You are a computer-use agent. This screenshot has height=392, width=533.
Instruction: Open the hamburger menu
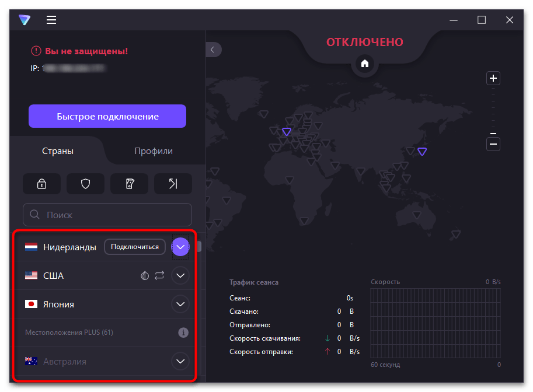(x=51, y=20)
